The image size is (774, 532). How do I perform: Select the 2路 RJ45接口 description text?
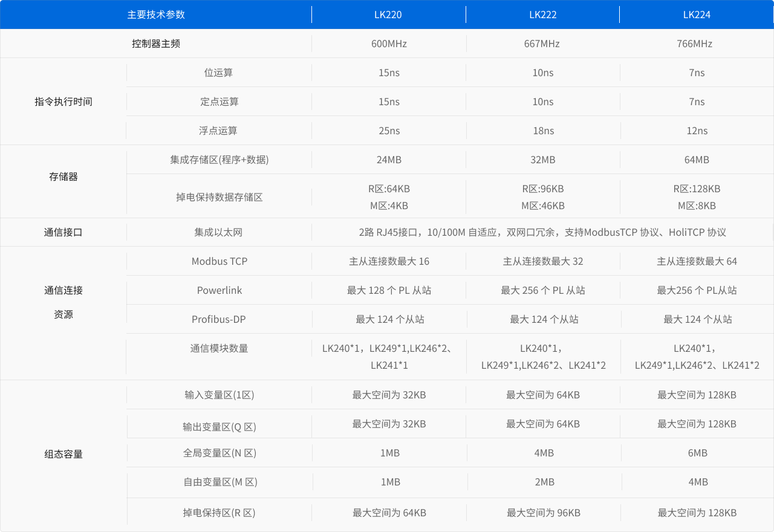pyautogui.click(x=542, y=232)
